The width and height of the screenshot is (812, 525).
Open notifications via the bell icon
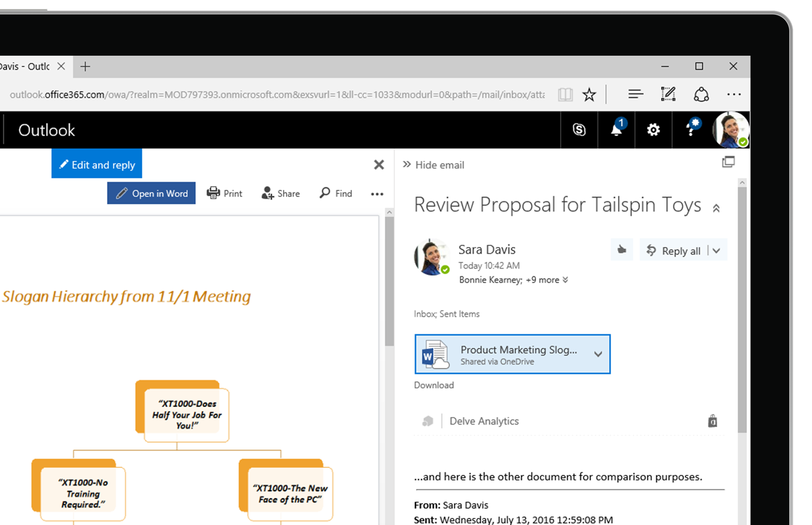pos(616,130)
